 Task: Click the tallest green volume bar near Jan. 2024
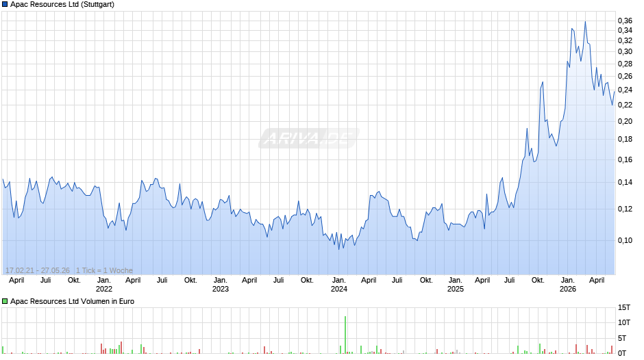tap(345, 335)
